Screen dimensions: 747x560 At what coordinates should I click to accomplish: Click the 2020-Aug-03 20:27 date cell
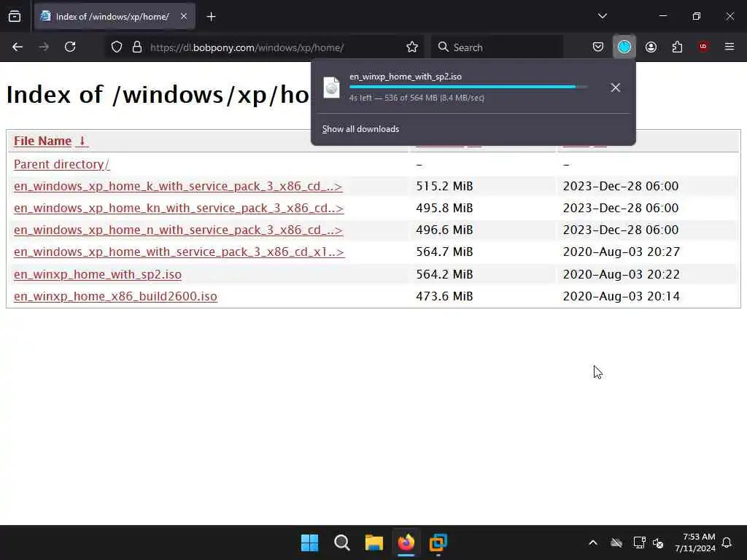coord(622,252)
